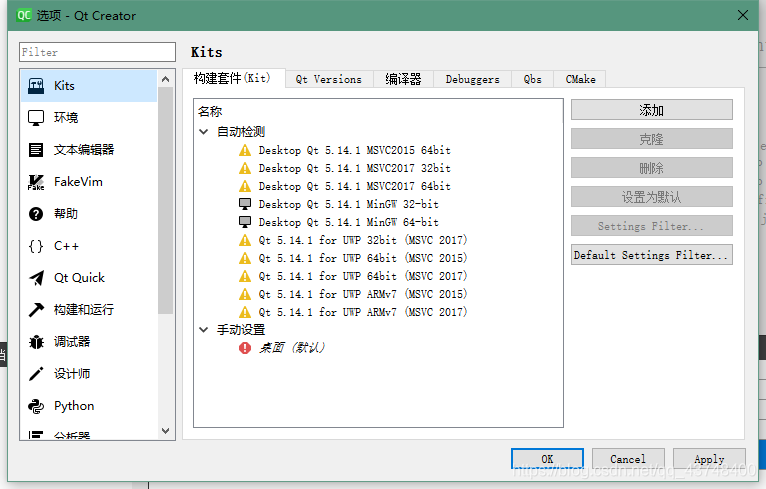Select Qt 5.14.1 for UWP 64bit (MSVC 2017) text
Viewport: 766px width, 489px height.
[363, 276]
